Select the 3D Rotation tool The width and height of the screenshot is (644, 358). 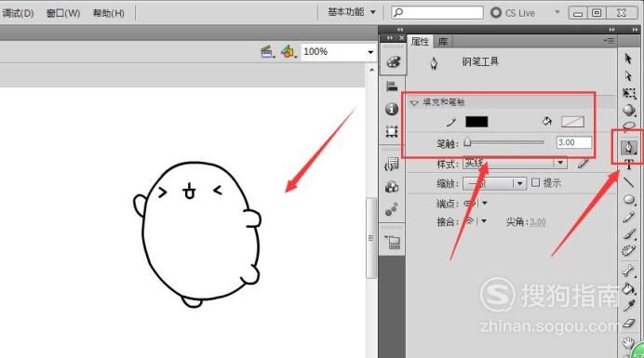coord(629,110)
